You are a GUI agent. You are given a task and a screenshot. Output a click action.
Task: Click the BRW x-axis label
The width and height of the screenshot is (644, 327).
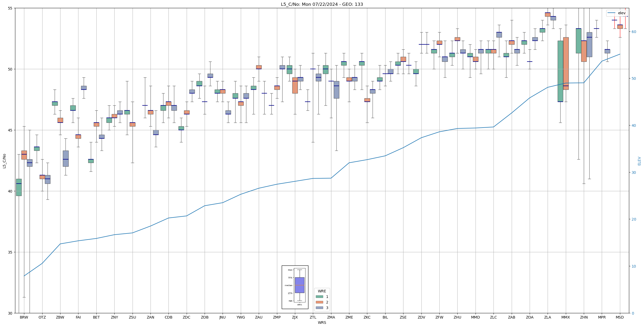coord(24,317)
